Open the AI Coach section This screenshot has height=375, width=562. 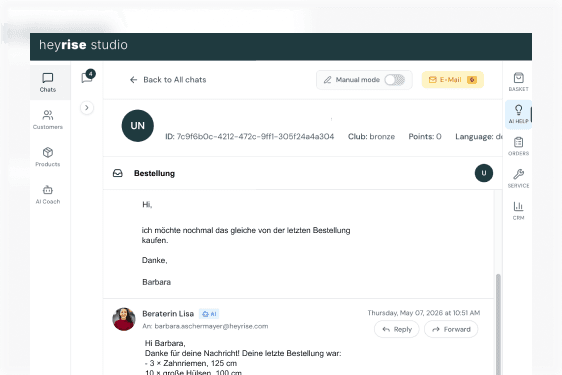tap(48, 195)
